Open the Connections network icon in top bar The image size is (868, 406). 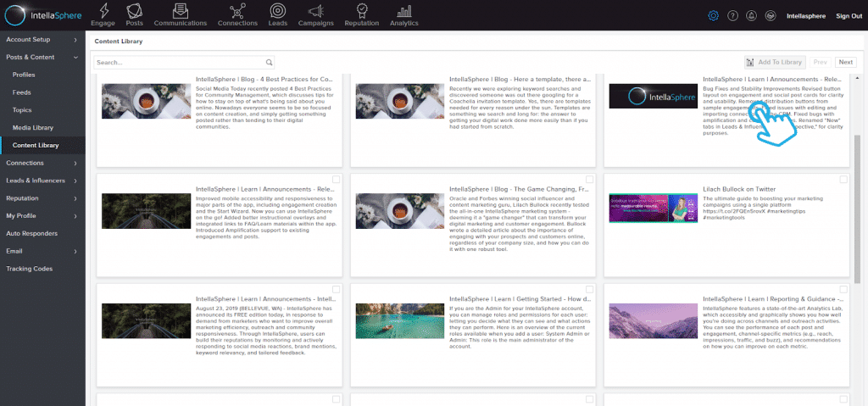237,15
